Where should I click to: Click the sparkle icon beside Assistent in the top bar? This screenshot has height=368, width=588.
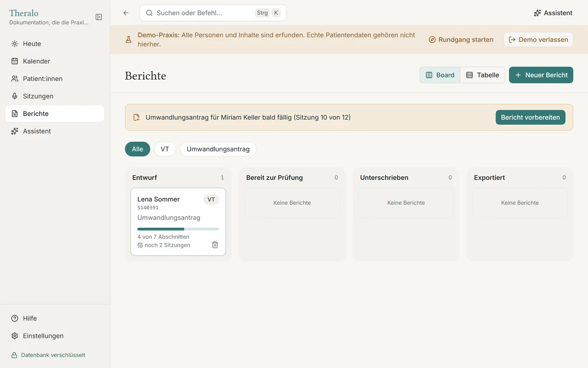(537, 13)
